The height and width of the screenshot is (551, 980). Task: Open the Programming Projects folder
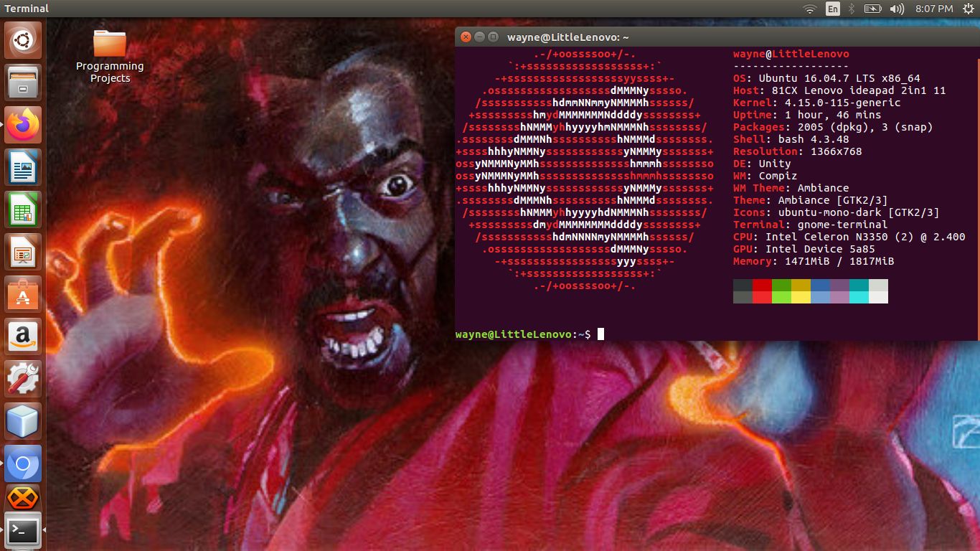tap(110, 45)
